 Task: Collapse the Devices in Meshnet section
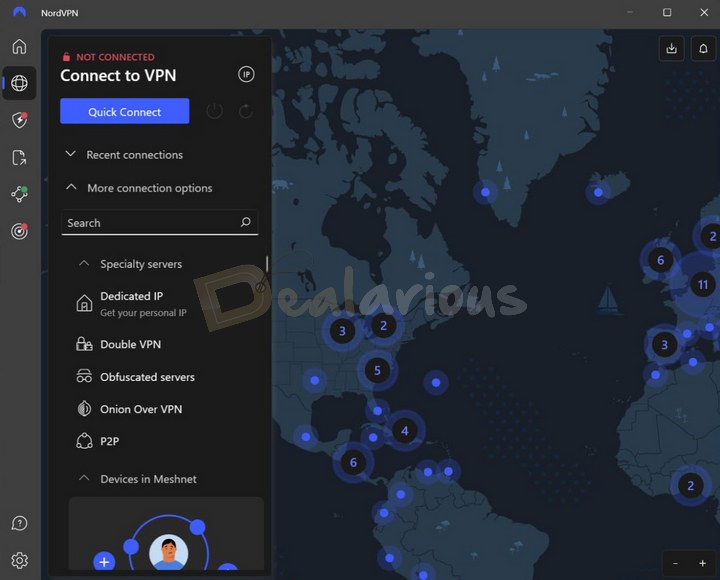pos(85,479)
